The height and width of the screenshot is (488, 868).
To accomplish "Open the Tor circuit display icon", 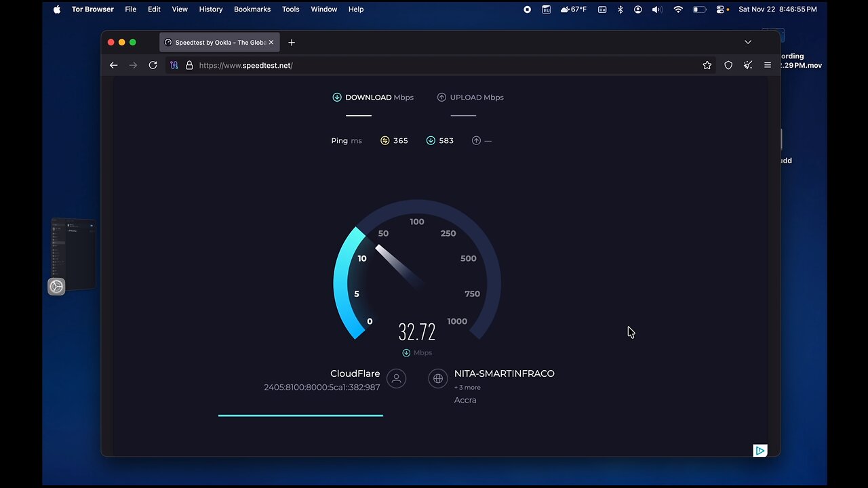I will tap(174, 65).
